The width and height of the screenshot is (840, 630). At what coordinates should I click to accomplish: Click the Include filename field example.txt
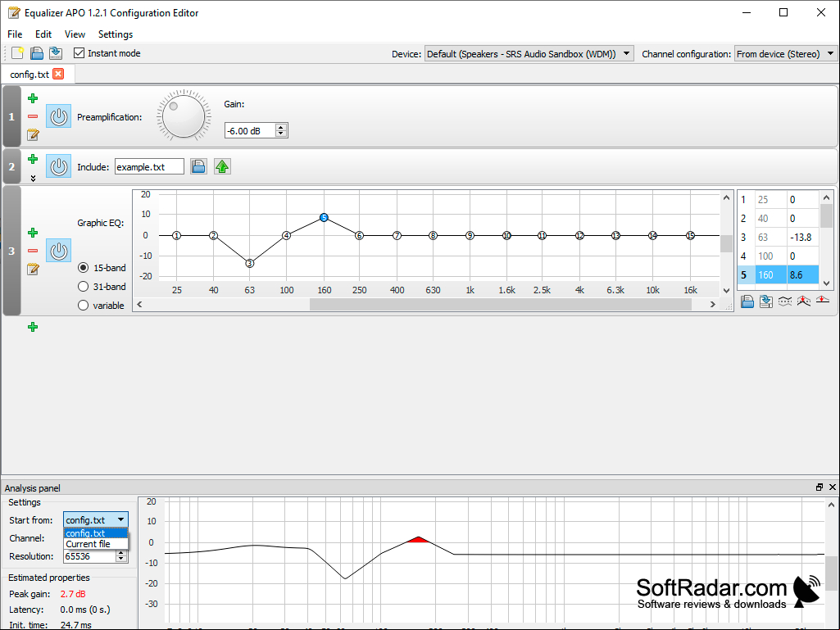pyautogui.click(x=149, y=166)
